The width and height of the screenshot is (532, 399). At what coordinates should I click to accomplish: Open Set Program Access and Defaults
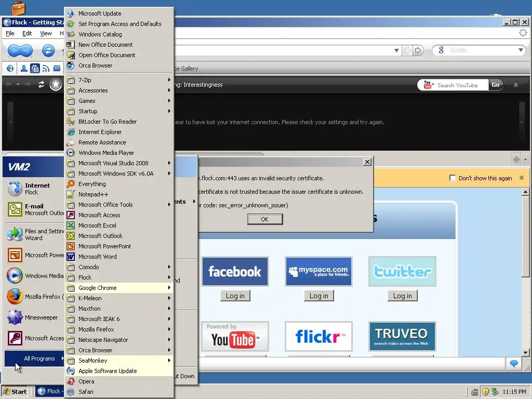tap(119, 24)
